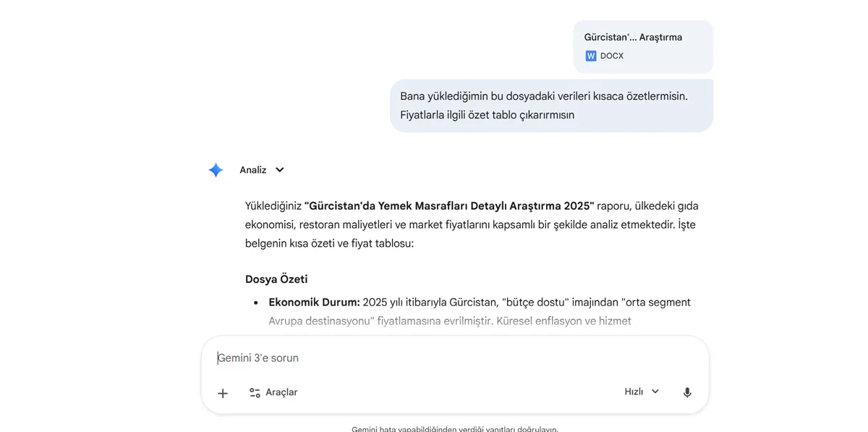Click the Analiz label above the response
The image size is (868, 432).
tap(253, 169)
